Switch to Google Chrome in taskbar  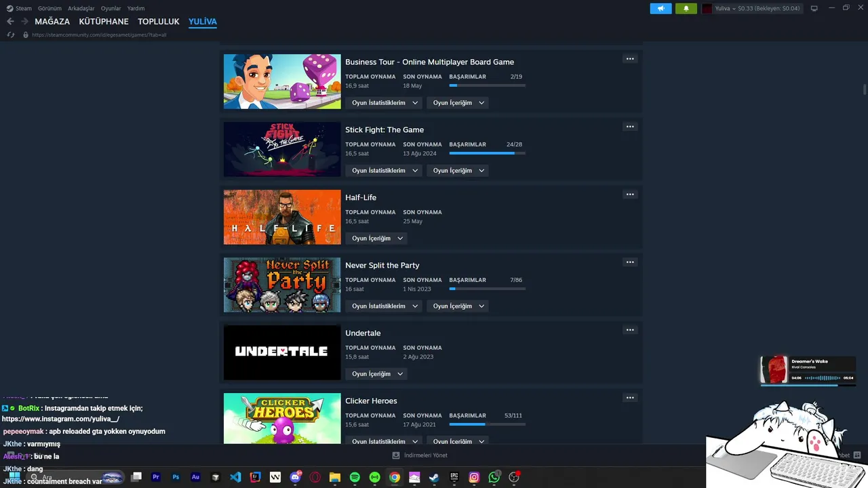pyautogui.click(x=394, y=477)
